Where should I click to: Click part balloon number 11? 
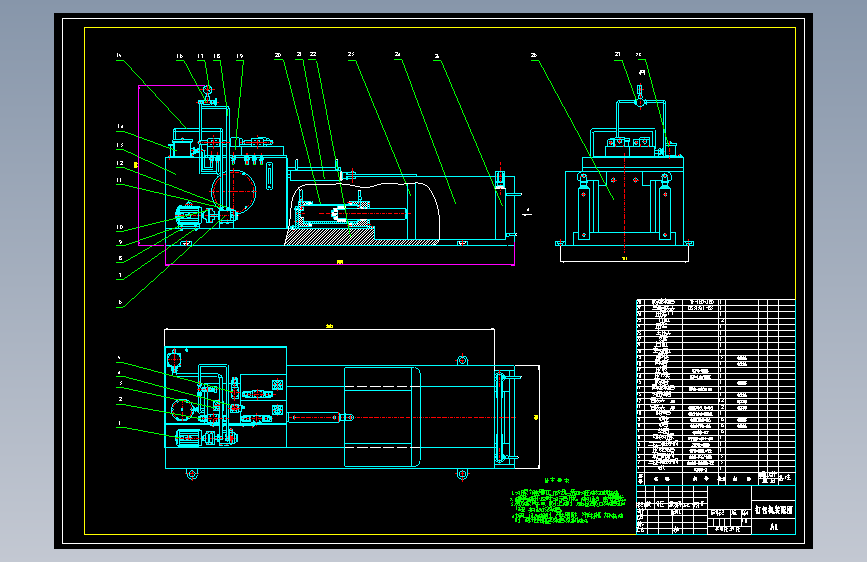(x=119, y=180)
